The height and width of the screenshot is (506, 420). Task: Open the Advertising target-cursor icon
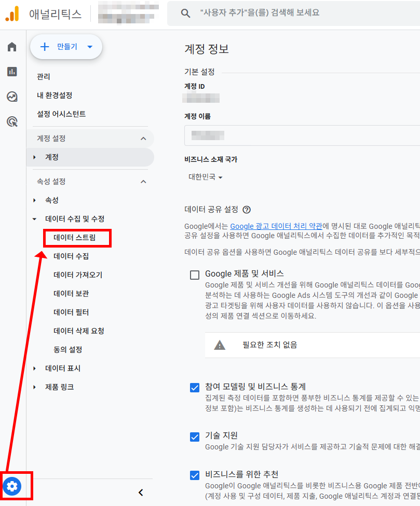click(12, 121)
